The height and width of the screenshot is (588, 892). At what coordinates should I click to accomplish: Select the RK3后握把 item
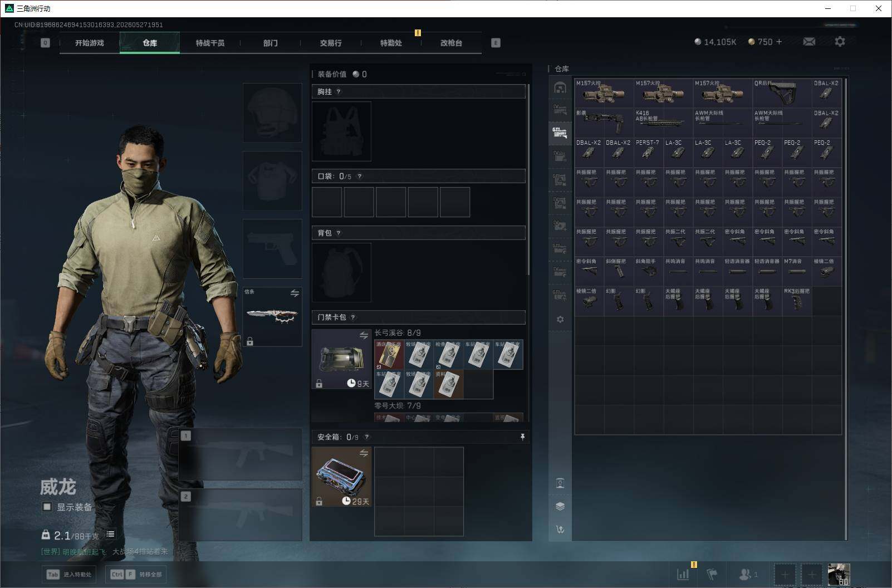(x=797, y=301)
